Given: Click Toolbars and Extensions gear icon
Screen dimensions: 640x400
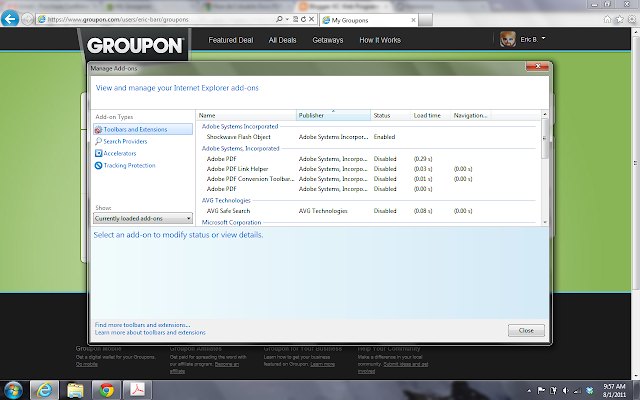Looking at the screenshot, I should 98,129.
